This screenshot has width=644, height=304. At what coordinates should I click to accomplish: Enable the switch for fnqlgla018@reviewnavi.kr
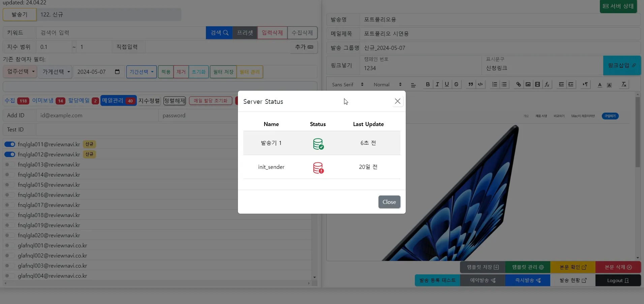[x=10, y=215]
